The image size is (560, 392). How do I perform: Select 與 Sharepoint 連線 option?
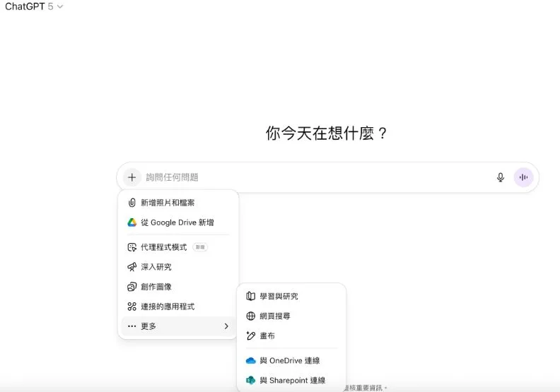pyautogui.click(x=291, y=380)
